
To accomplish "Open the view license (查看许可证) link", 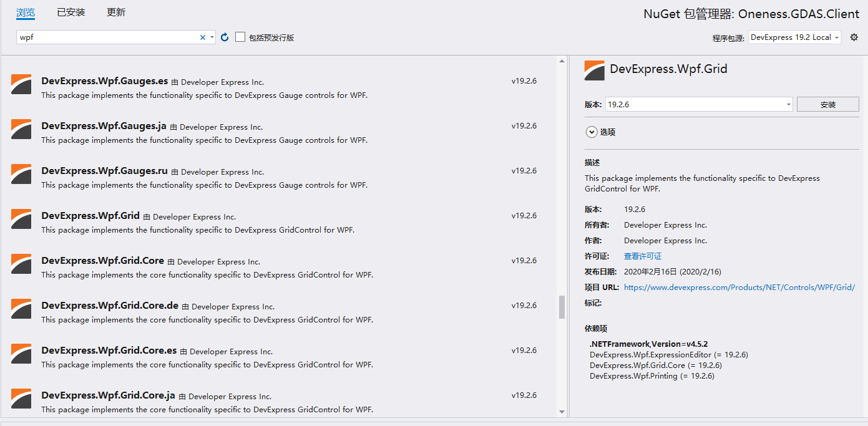I will point(643,256).
